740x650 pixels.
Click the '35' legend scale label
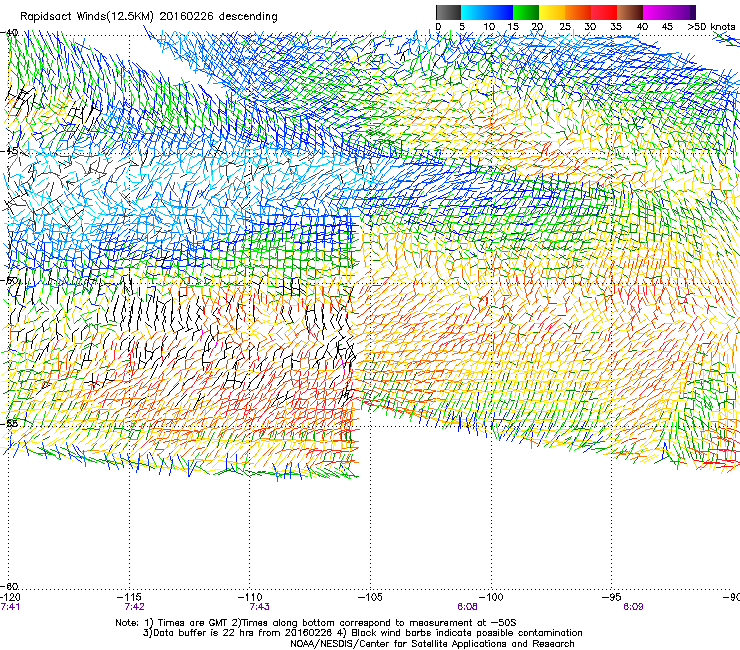pyautogui.click(x=616, y=27)
